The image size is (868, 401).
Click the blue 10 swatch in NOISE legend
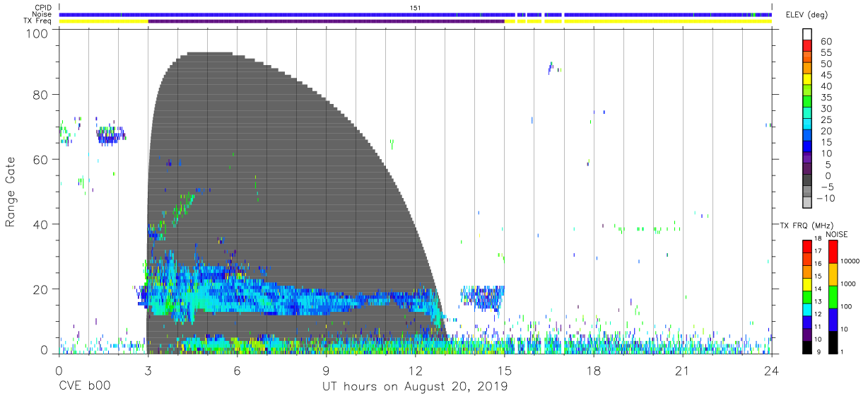pos(833,320)
